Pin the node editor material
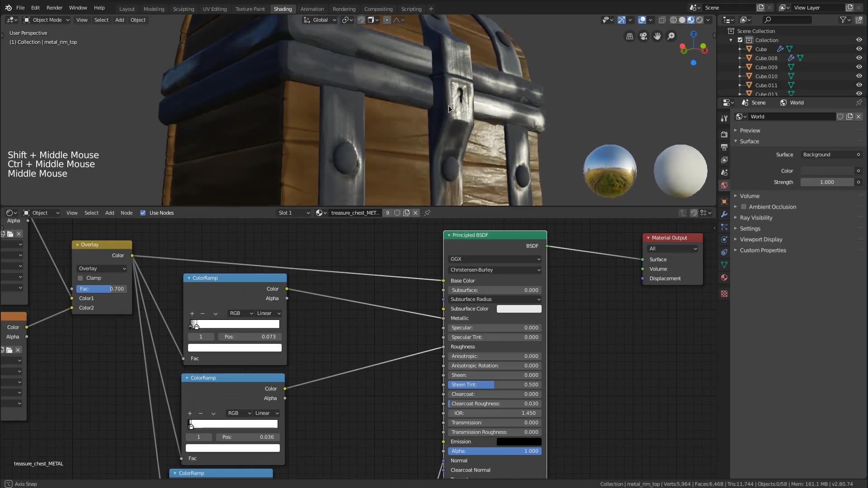 click(427, 213)
